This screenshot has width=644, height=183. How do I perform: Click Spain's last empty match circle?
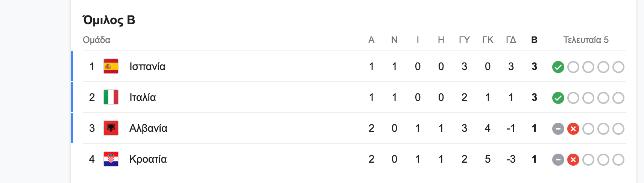[x=618, y=67]
